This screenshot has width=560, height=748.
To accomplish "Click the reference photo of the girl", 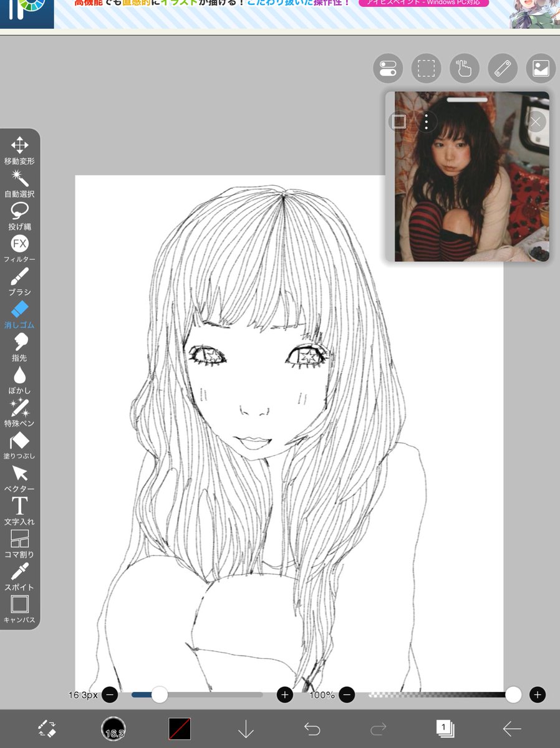I will click(472, 177).
